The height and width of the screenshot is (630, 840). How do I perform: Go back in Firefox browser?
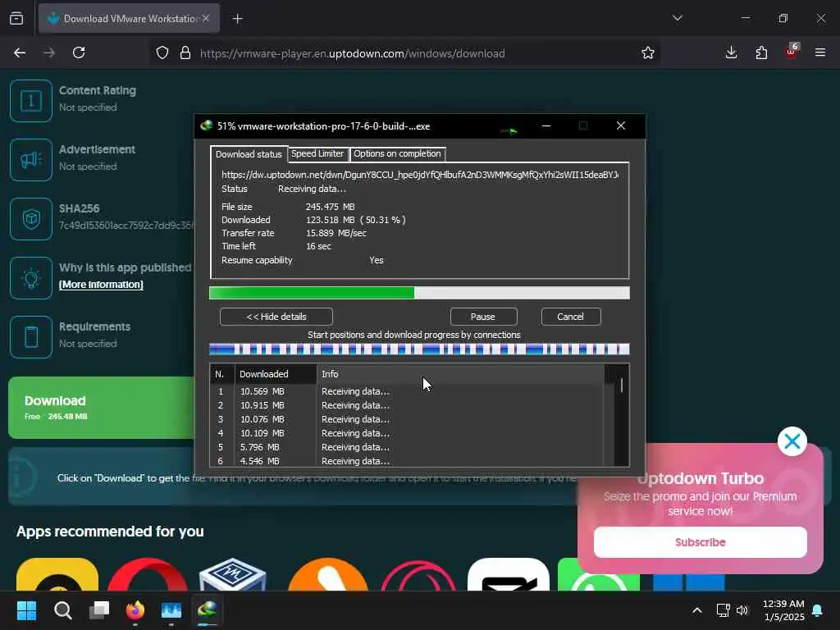pyautogui.click(x=20, y=52)
